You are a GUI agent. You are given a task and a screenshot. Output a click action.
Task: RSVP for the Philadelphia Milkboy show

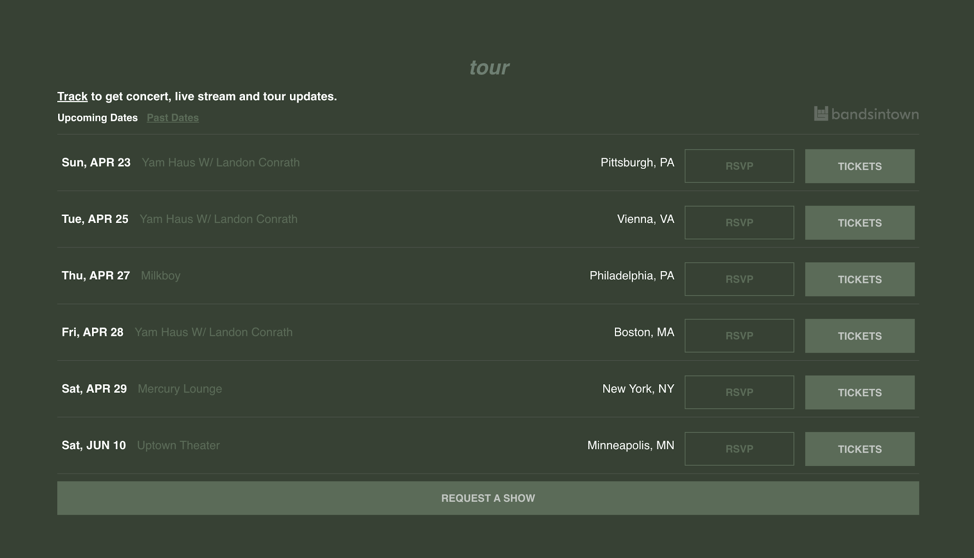click(739, 279)
